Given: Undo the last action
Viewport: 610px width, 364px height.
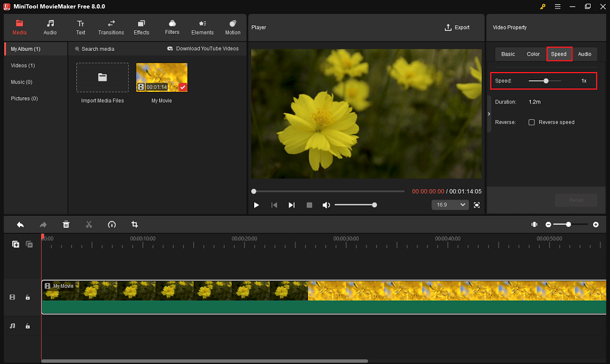Looking at the screenshot, I should point(20,225).
